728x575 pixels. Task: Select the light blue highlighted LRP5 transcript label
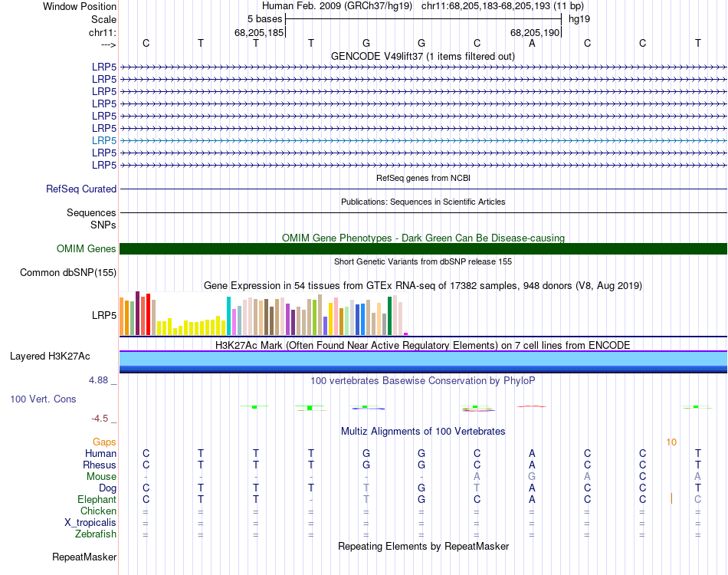coord(104,140)
